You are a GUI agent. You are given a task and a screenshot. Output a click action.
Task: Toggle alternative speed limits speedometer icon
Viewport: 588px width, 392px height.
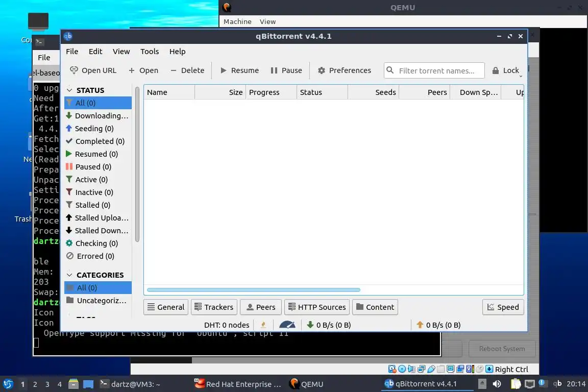tap(287, 325)
